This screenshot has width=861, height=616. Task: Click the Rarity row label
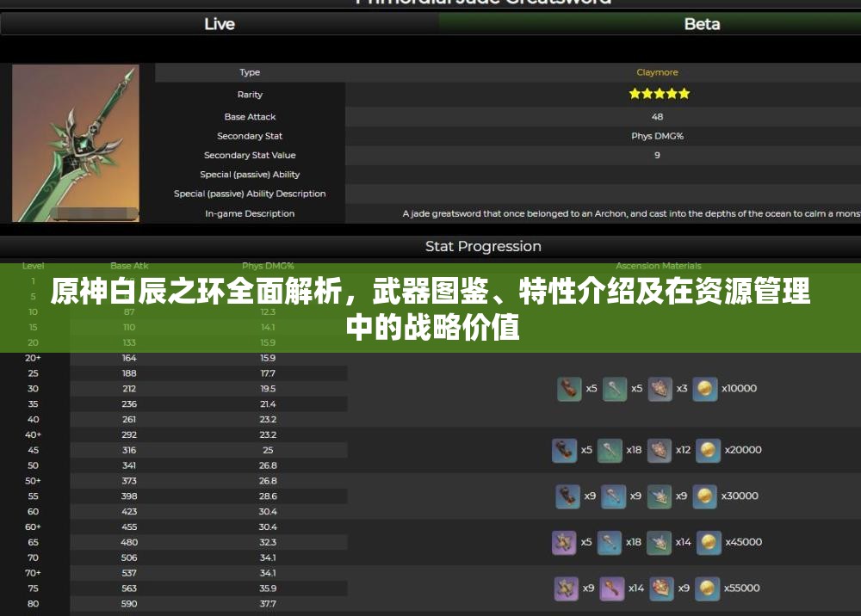(x=250, y=95)
